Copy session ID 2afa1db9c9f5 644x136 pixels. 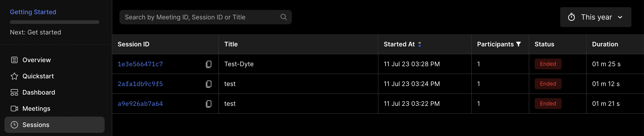(209, 84)
